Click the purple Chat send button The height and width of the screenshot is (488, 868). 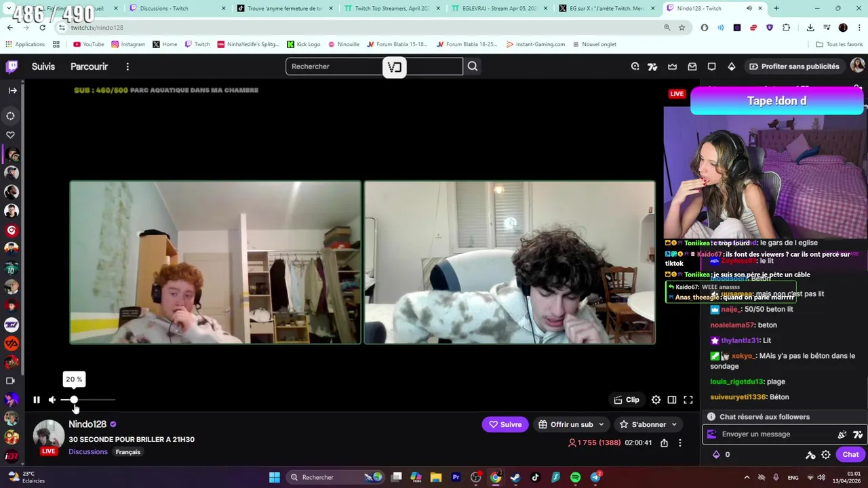[850, 455]
